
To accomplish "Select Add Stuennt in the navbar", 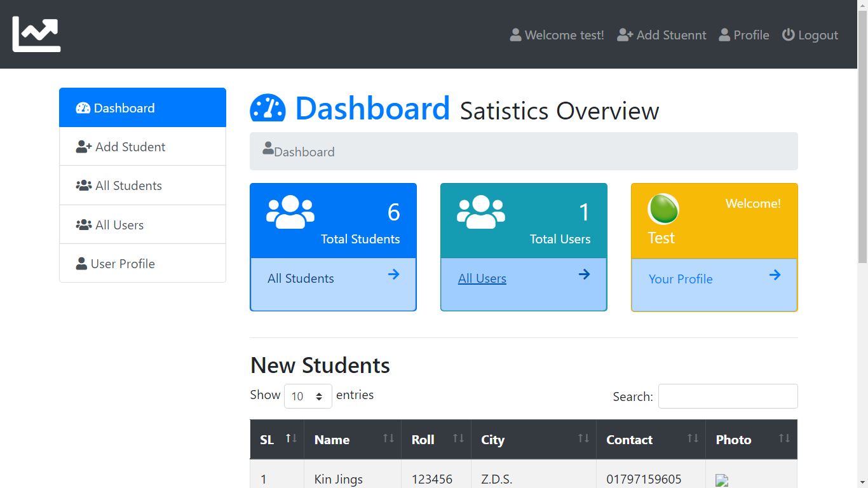I will coord(661,35).
